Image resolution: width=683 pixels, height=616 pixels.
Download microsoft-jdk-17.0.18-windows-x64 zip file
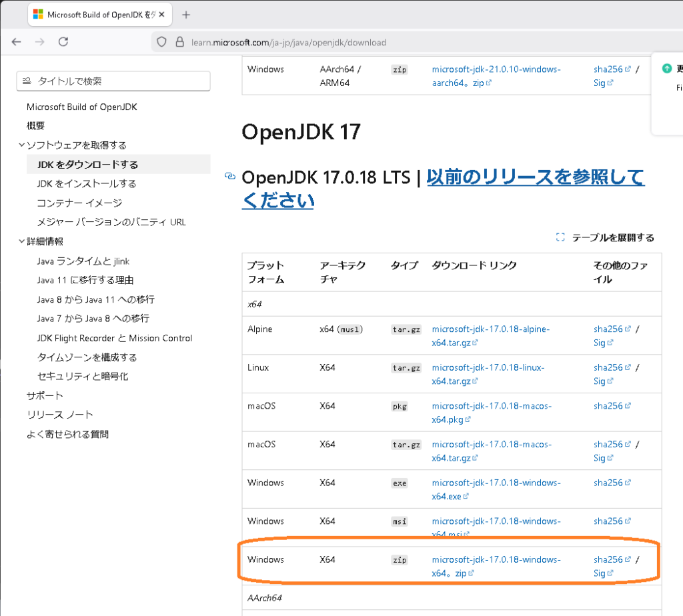tap(496, 559)
